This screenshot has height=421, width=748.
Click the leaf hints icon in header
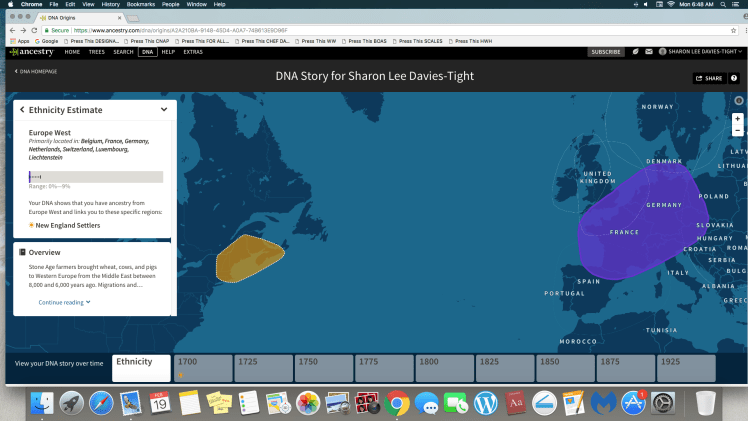click(633, 52)
